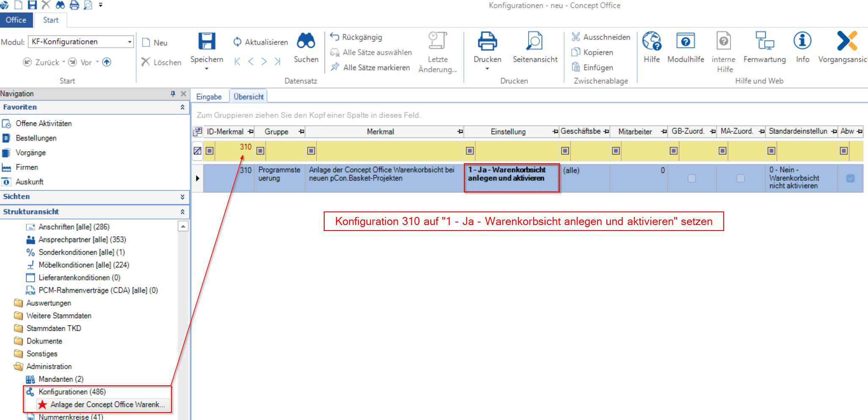868x420 pixels.
Task: Delete record with Löschen
Action: tap(161, 62)
